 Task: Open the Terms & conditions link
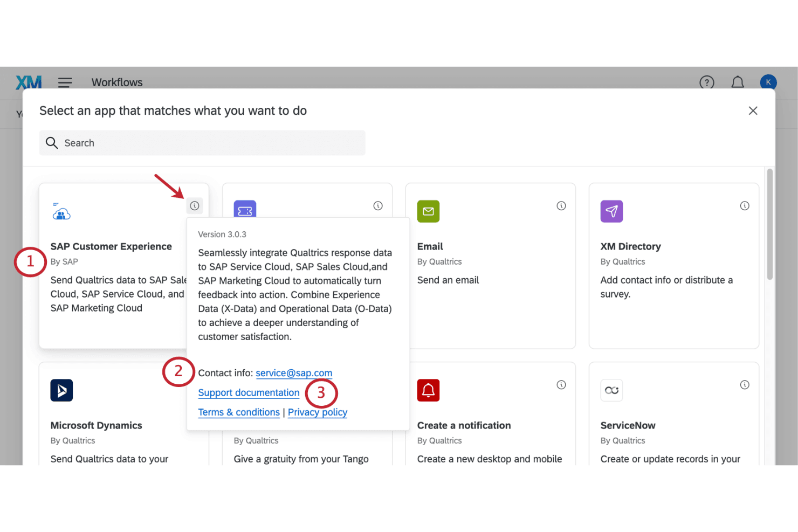239,412
